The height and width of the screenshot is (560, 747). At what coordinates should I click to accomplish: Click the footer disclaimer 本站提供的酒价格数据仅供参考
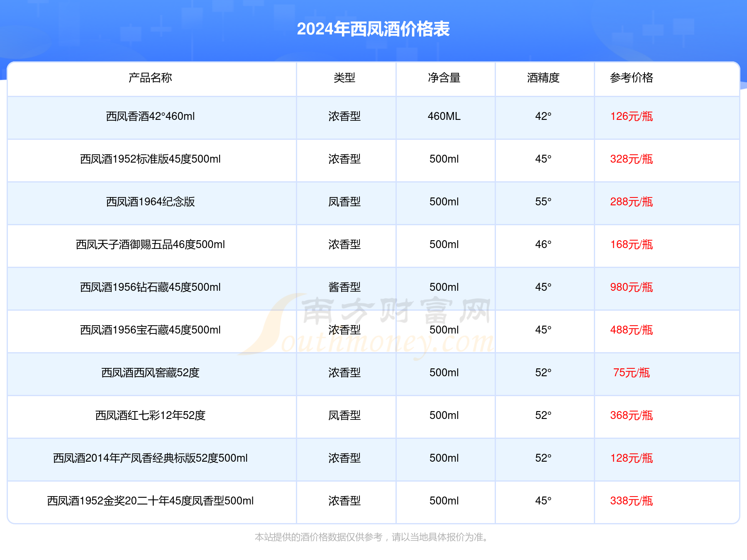click(318, 537)
